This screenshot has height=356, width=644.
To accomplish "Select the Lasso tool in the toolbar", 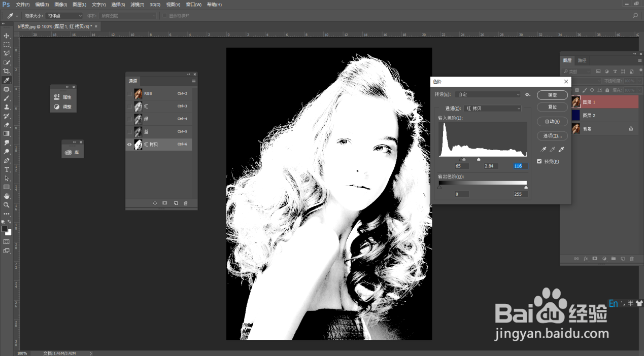I will pyautogui.click(x=7, y=53).
